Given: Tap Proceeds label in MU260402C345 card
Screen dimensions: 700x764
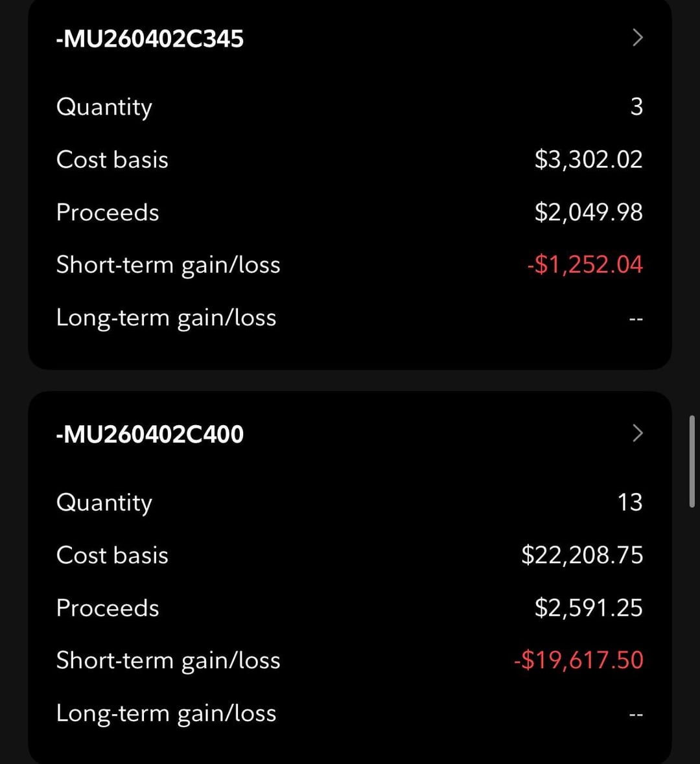Looking at the screenshot, I should tap(108, 213).
